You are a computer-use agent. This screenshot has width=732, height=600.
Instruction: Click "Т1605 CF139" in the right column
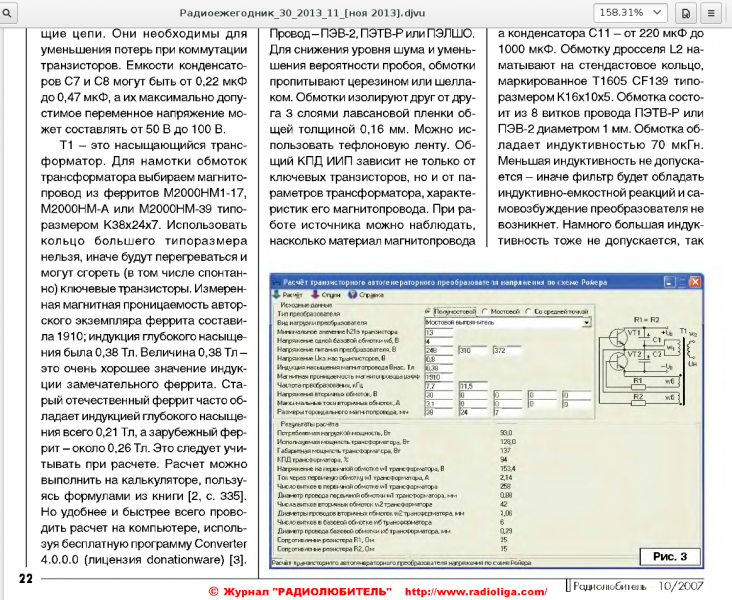click(630, 81)
